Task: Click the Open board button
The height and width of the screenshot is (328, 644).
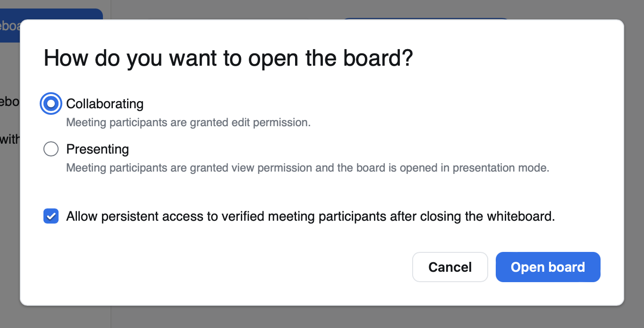Action: tap(548, 268)
